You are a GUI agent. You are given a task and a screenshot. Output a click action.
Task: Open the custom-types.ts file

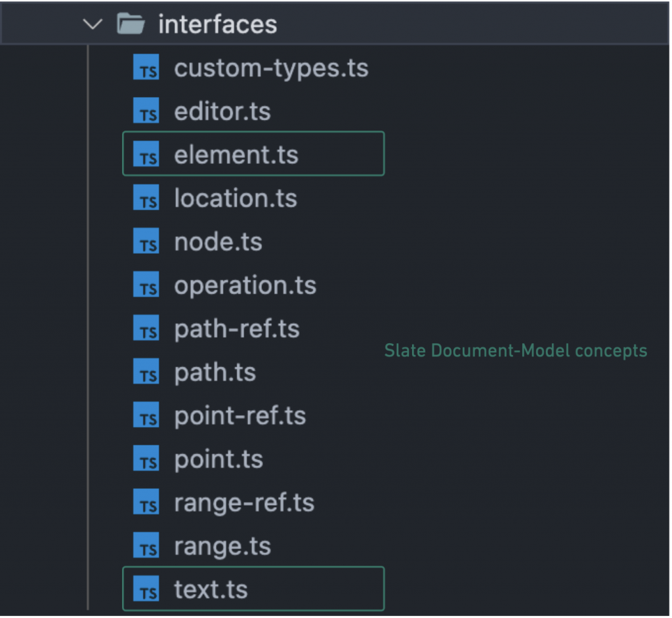[270, 68]
